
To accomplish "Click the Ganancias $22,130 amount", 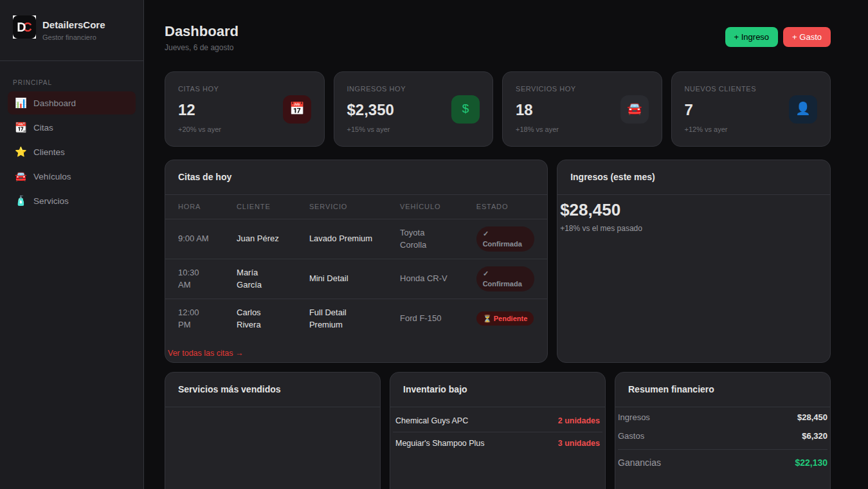I will [811, 463].
